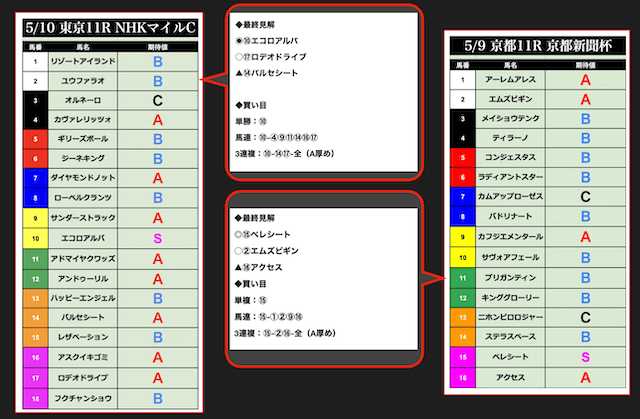This screenshot has height=419, width=640.
Task: Click the キンググローリー horse name cell
Action: coord(510,298)
